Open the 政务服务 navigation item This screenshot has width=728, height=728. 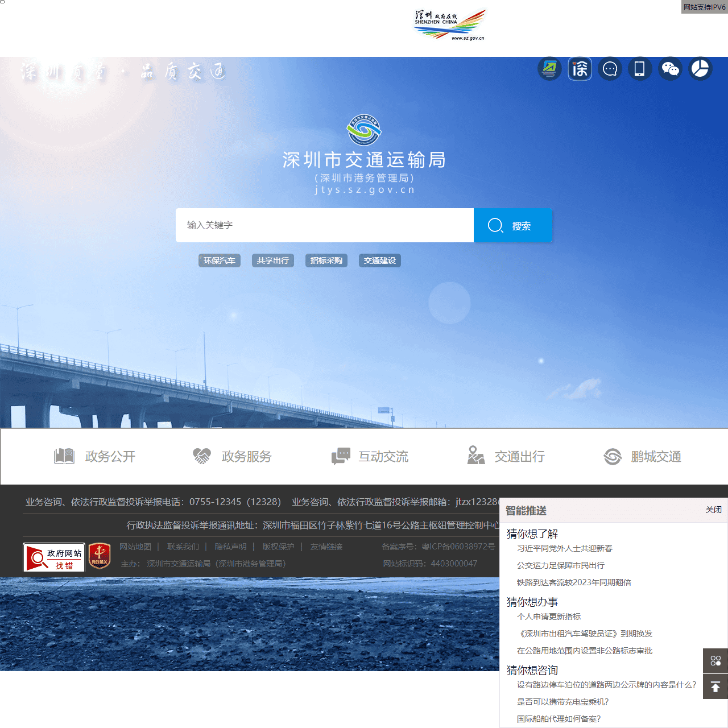(232, 456)
